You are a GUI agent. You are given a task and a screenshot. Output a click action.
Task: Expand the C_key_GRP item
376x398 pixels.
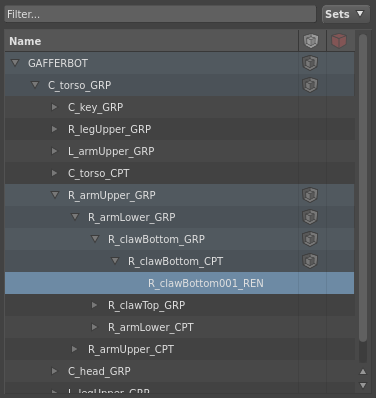(54, 107)
